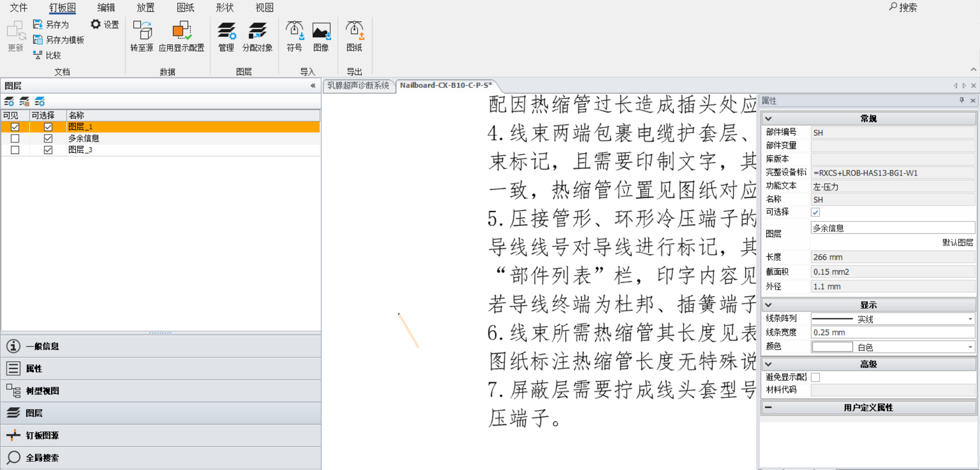980x470 pixels.
Task: Collapse the 显示 properties section
Action: click(x=768, y=305)
